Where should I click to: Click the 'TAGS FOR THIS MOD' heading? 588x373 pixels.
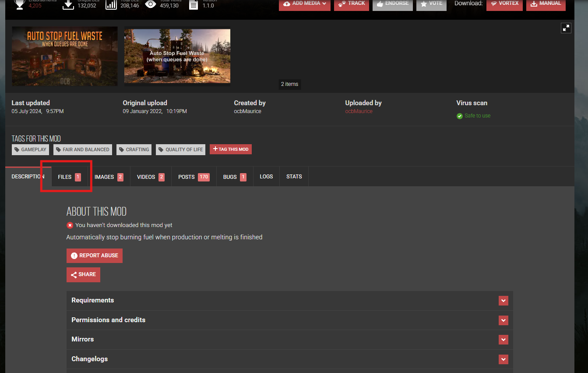point(36,139)
